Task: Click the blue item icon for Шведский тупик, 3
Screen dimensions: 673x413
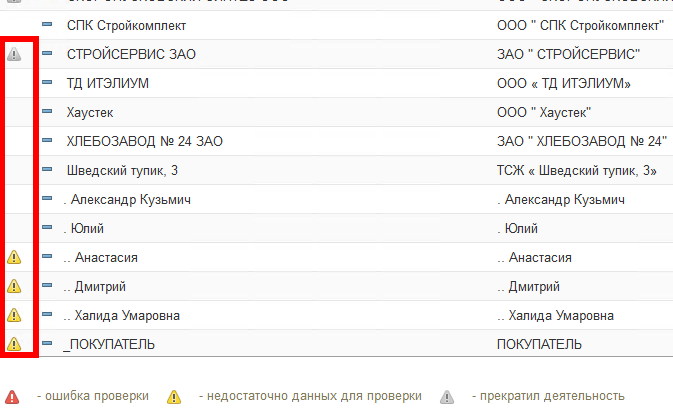Action: pyautogui.click(x=47, y=170)
